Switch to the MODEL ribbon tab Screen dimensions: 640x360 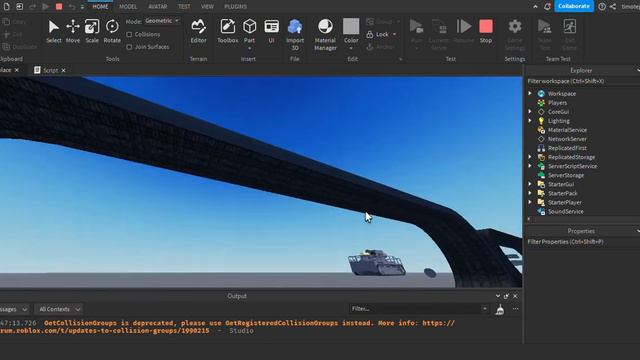(128, 7)
